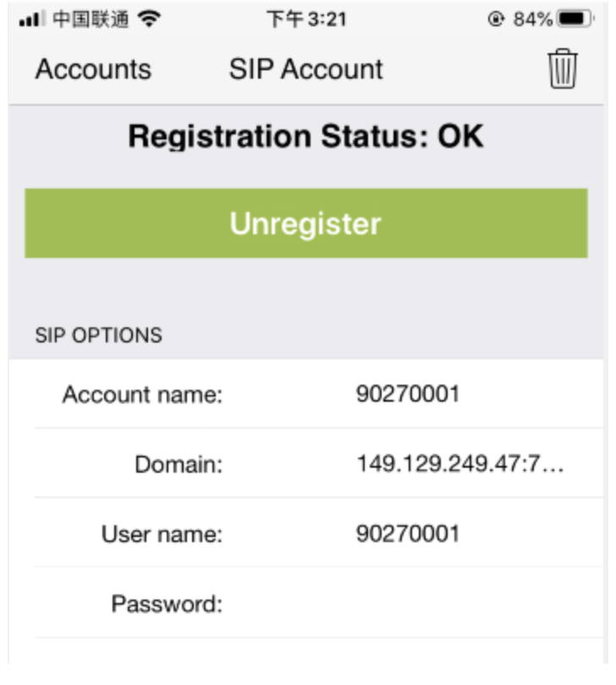
Task: Tap the Wi-Fi status icon
Action: pos(149,19)
